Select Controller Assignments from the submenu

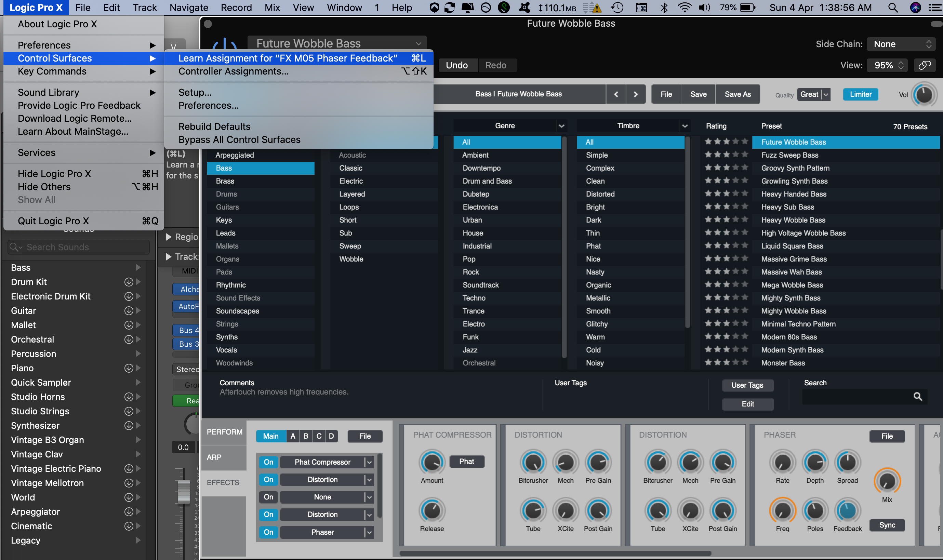click(233, 71)
